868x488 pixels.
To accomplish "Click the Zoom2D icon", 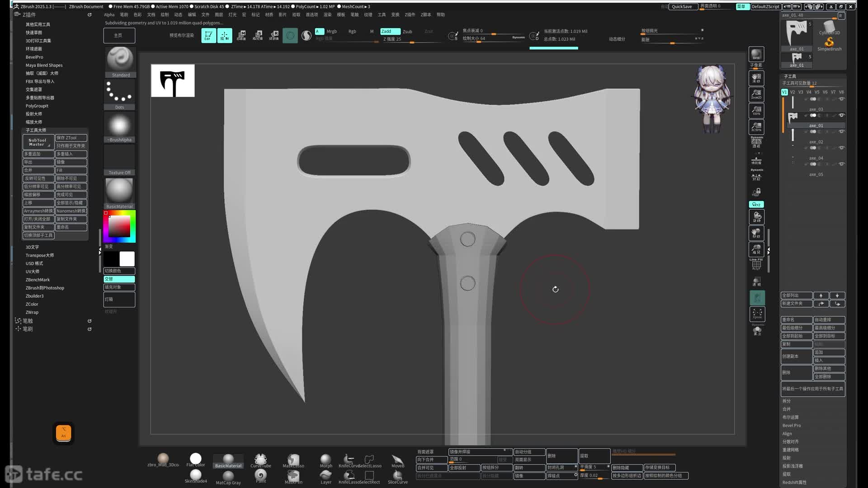I will (x=756, y=94).
